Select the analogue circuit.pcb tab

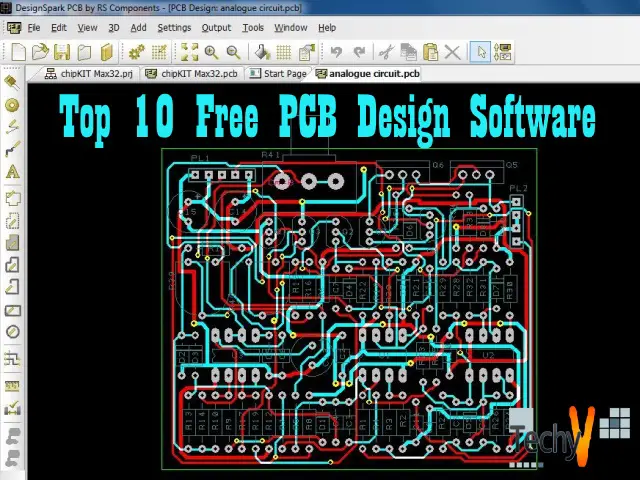point(367,74)
